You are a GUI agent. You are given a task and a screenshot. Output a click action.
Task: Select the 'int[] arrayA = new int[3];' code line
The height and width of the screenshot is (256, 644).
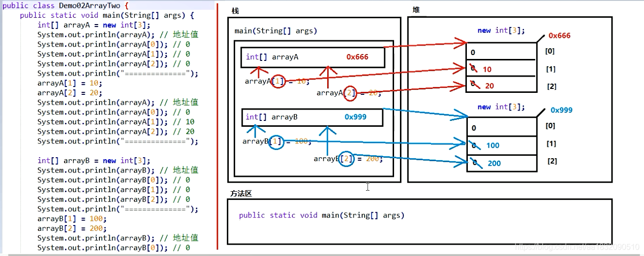point(93,25)
